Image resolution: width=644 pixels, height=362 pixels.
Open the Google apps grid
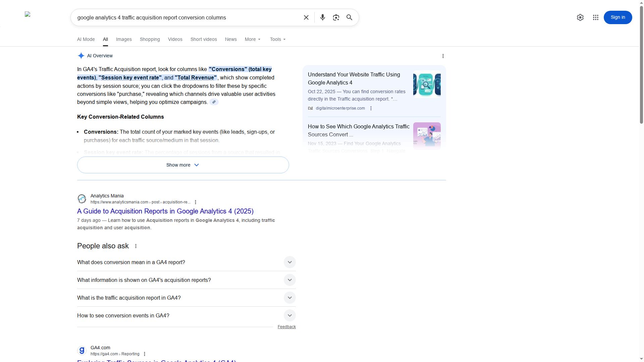coord(596,17)
